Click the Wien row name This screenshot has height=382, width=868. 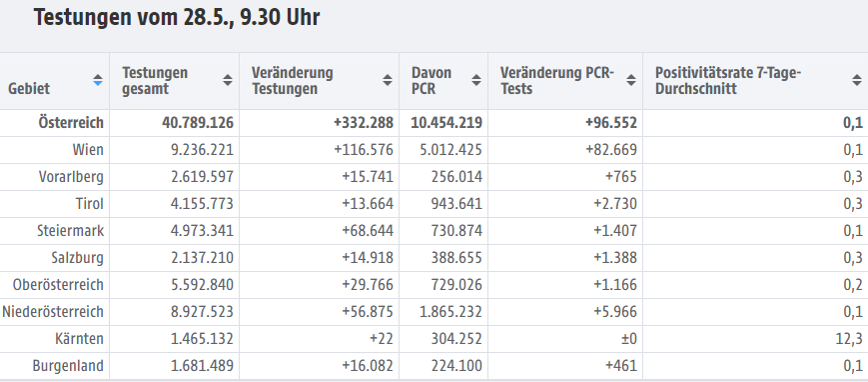coord(88,150)
